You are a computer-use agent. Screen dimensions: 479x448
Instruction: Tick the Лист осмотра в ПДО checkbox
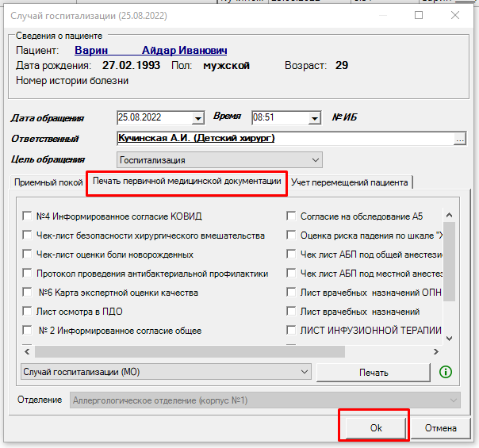[28, 312]
